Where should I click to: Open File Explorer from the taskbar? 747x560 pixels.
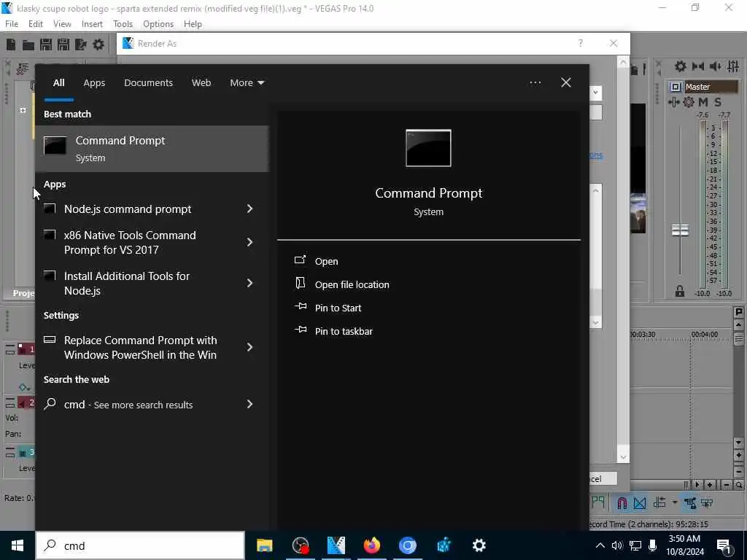pos(264,545)
